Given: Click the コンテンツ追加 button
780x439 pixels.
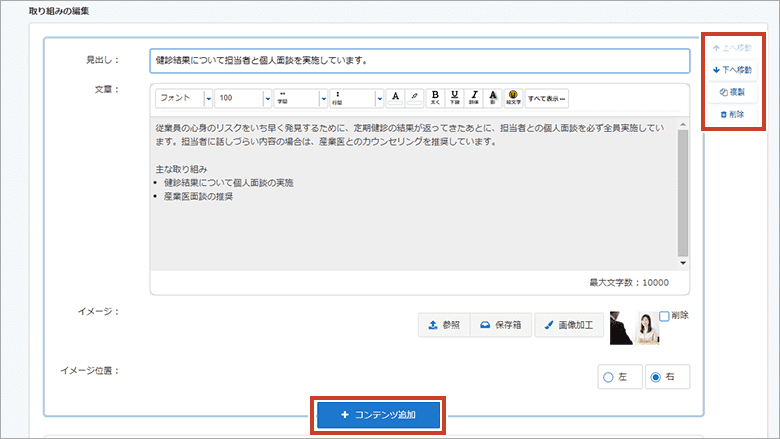Looking at the screenshot, I should click(x=379, y=414).
